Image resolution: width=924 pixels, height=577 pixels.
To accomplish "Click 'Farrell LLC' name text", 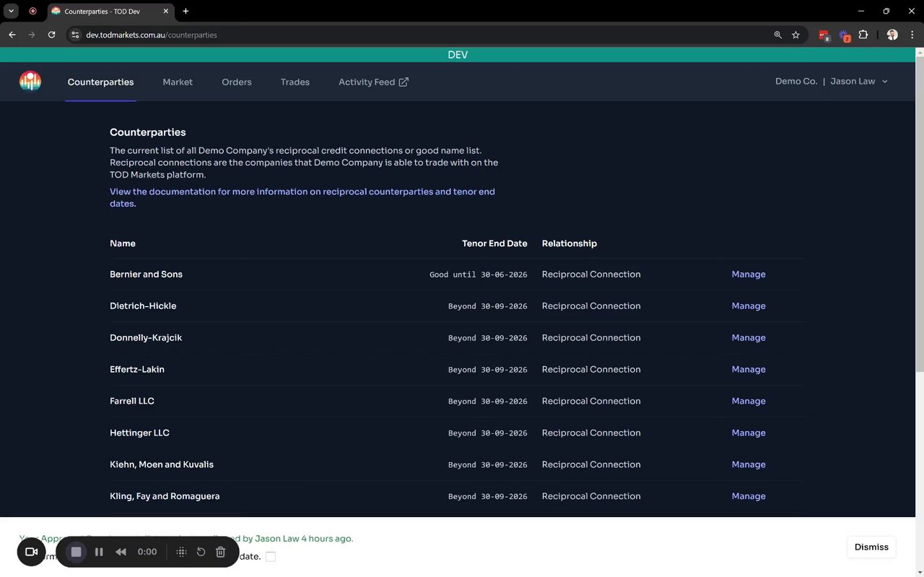I will click(132, 402).
